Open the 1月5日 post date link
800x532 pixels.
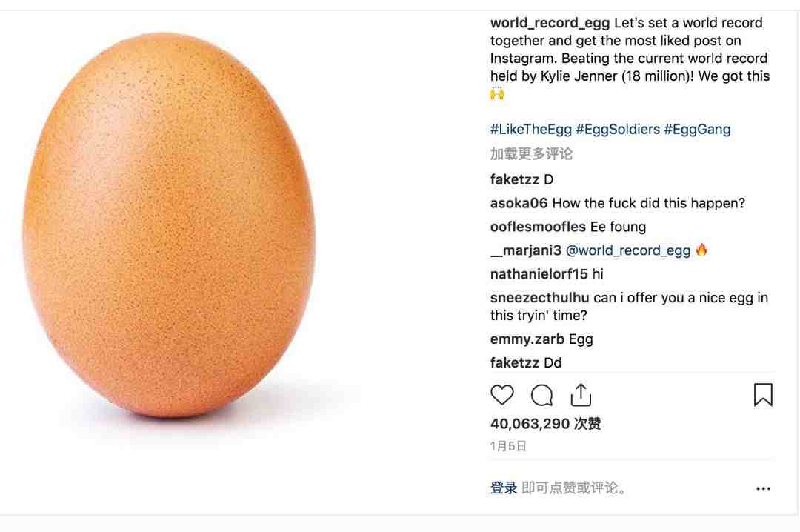508,446
